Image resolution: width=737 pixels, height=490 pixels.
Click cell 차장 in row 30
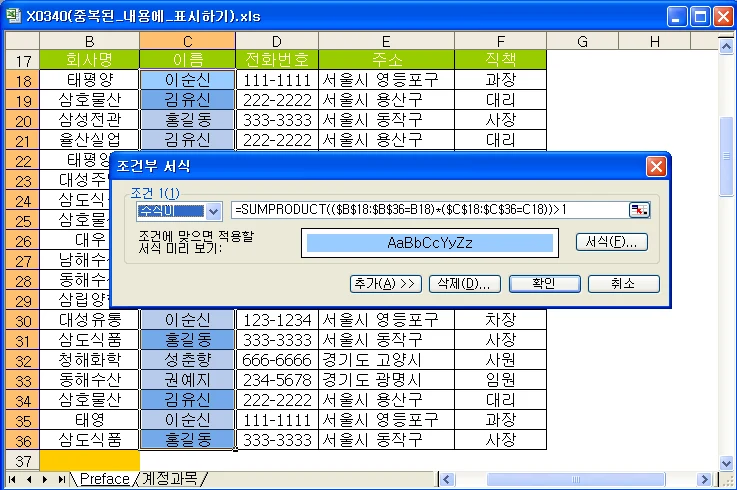pyautogui.click(x=501, y=320)
